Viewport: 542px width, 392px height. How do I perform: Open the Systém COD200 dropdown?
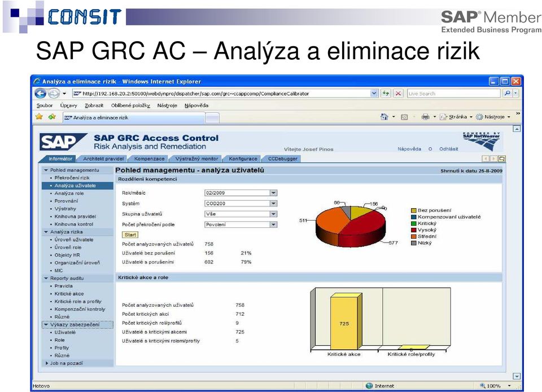pyautogui.click(x=273, y=204)
